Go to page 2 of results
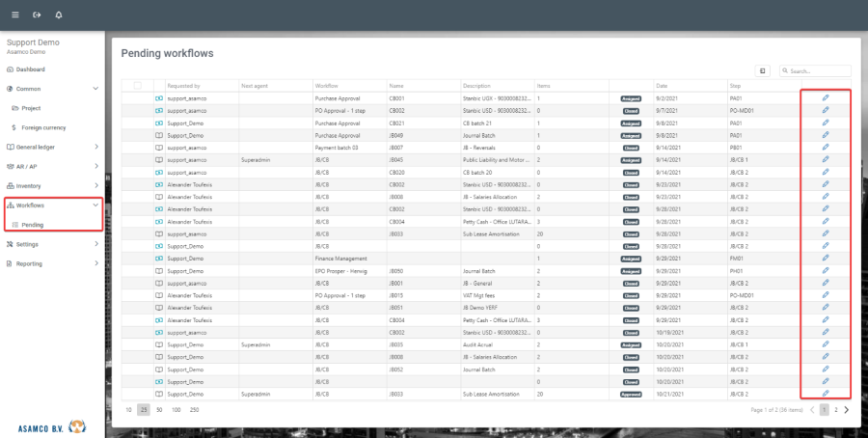868x438 pixels. (835, 410)
